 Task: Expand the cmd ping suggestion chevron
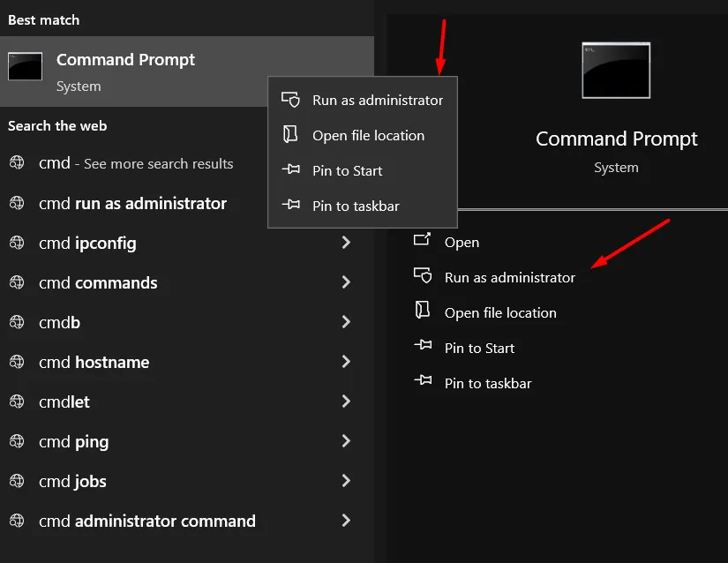(x=346, y=440)
